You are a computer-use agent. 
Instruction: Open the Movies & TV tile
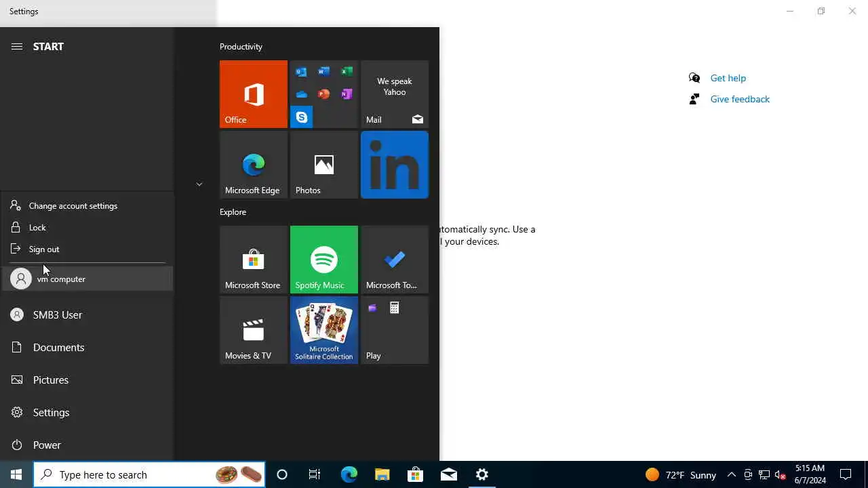pos(254,330)
